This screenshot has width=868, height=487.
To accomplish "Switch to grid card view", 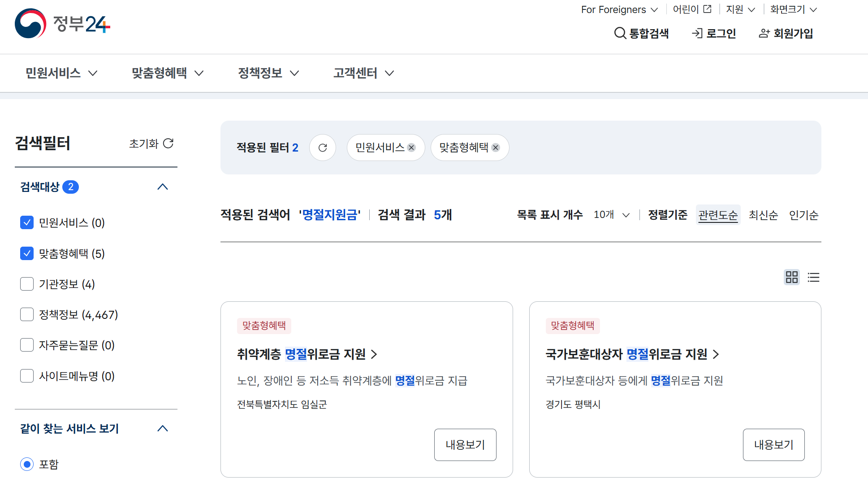I will (792, 277).
